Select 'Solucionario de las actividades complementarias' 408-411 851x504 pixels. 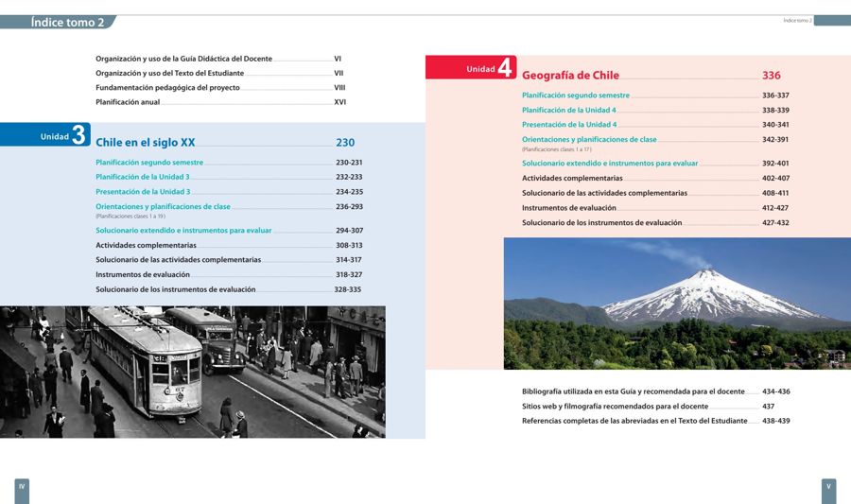(604, 193)
